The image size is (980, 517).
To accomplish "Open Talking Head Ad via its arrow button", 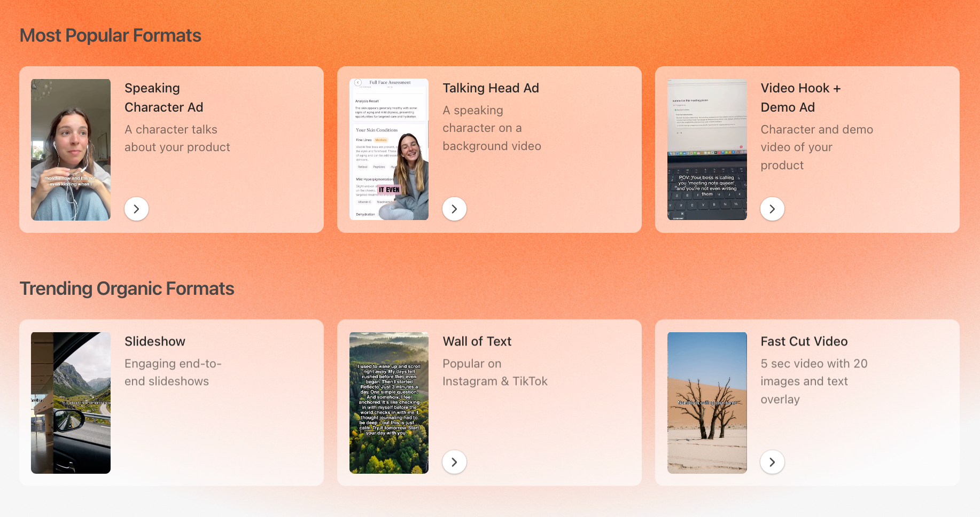I will click(x=454, y=209).
